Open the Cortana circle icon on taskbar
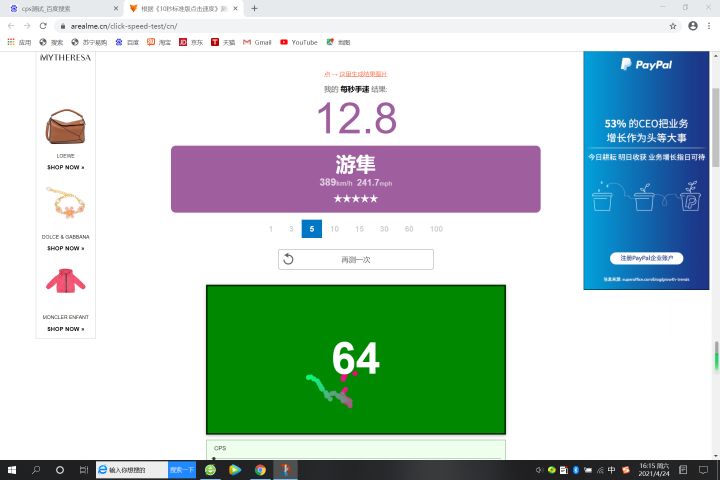Viewport: 720px width, 480px height. click(60, 470)
